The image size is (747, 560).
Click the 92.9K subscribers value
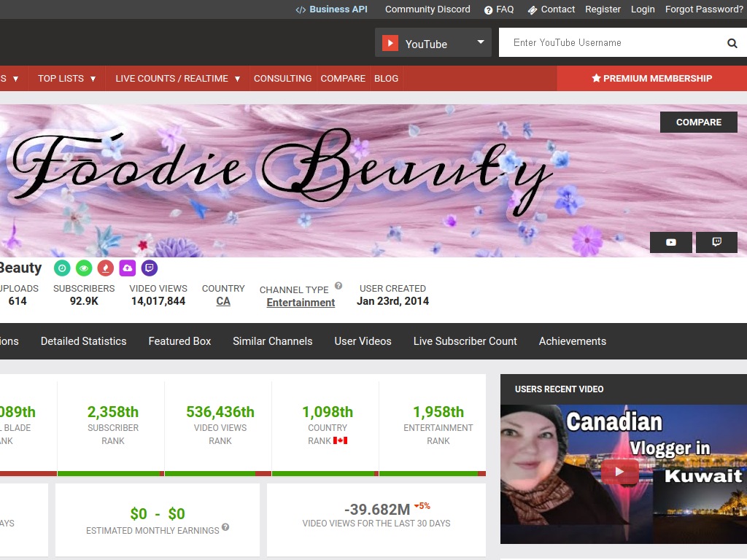(x=84, y=301)
